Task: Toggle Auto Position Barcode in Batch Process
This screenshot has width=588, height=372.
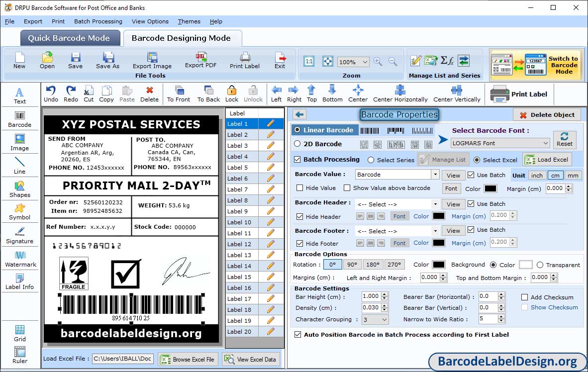Action: point(298,335)
